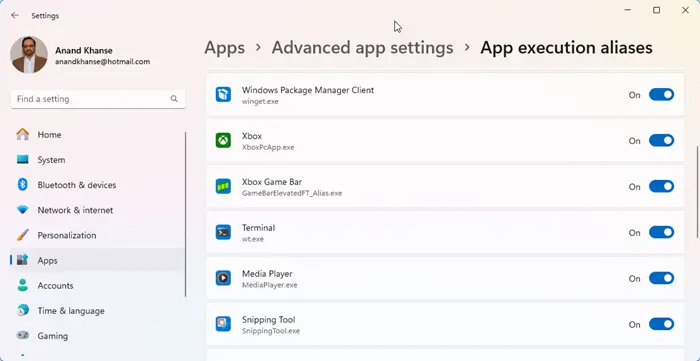Click the Anand Khanse account name
The width and height of the screenshot is (700, 361).
[84, 50]
